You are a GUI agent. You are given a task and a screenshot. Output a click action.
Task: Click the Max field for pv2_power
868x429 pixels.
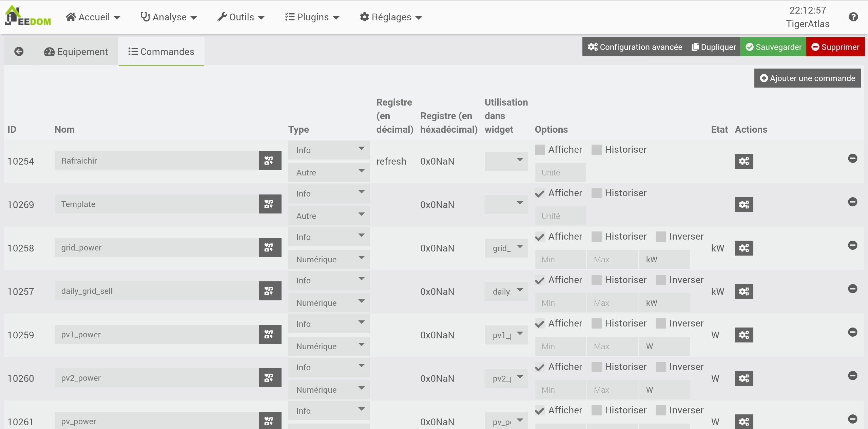click(612, 390)
